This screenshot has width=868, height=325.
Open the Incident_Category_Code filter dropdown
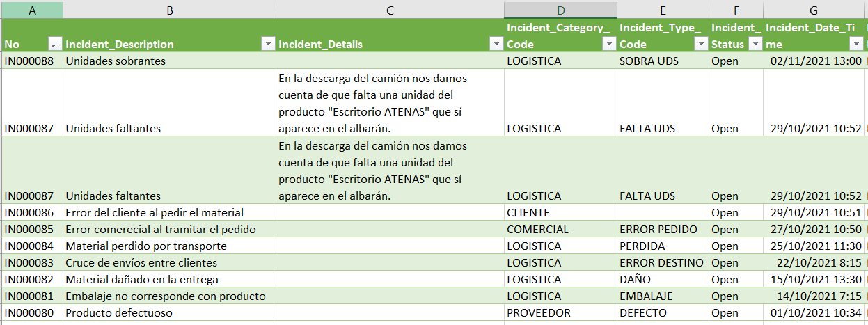(x=608, y=44)
